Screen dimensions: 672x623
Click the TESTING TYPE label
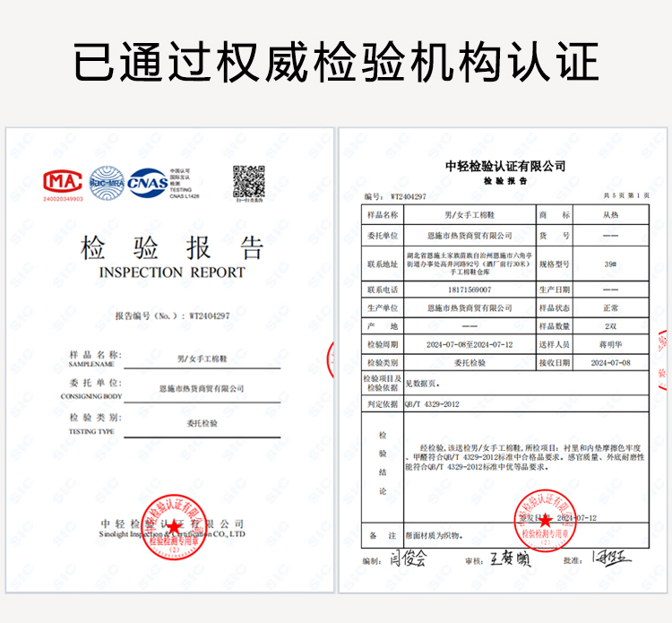pyautogui.click(x=91, y=431)
